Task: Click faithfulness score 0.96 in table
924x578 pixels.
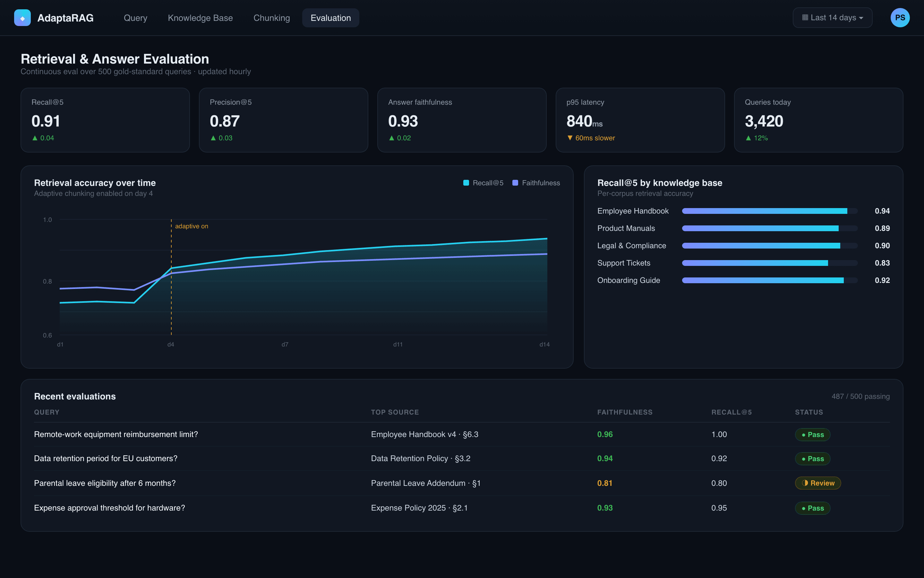Action: pos(605,435)
